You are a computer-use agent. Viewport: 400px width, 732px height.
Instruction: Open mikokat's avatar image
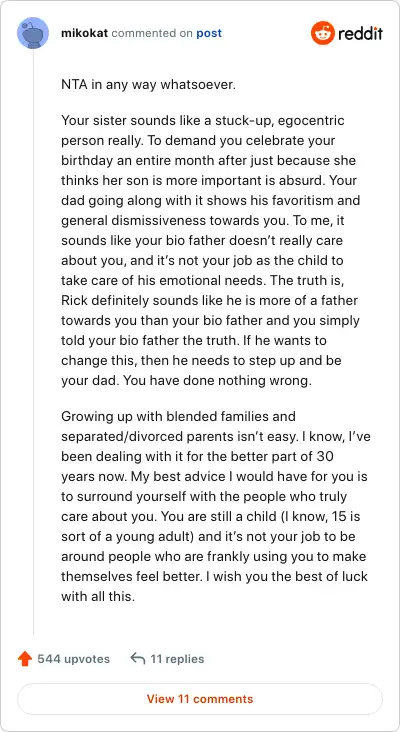click(x=33, y=33)
